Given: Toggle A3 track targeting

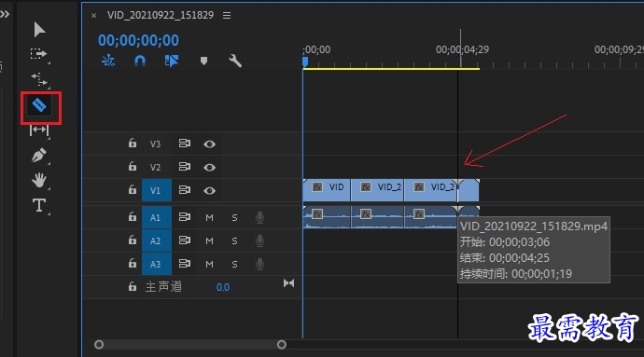Looking at the screenshot, I should click(157, 264).
